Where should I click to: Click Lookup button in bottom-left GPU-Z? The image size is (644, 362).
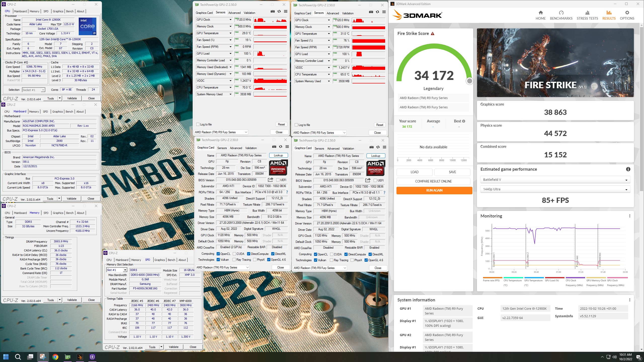[278, 155]
